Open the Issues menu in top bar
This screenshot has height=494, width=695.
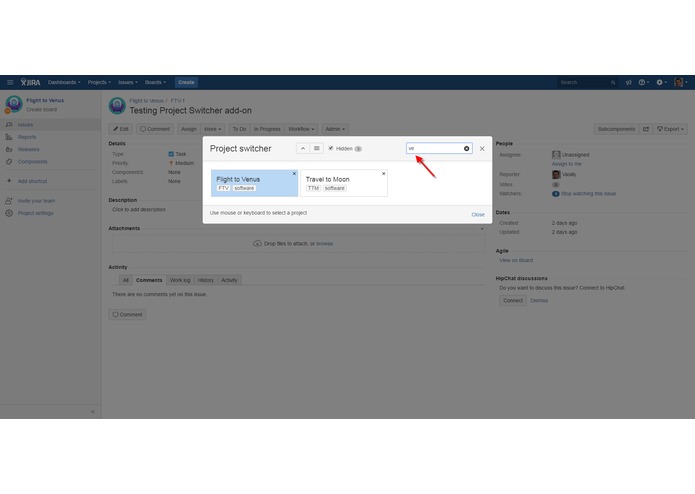[x=128, y=82]
